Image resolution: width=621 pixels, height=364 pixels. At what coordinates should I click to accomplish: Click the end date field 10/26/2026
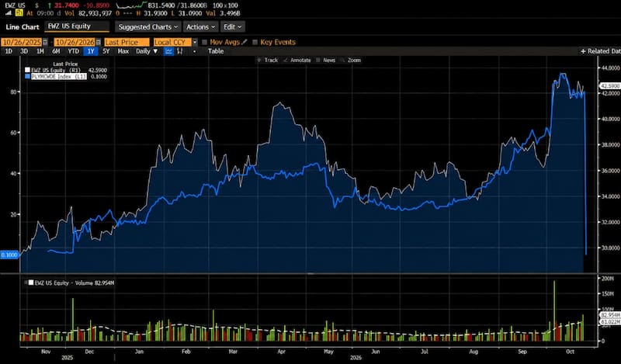(75, 43)
